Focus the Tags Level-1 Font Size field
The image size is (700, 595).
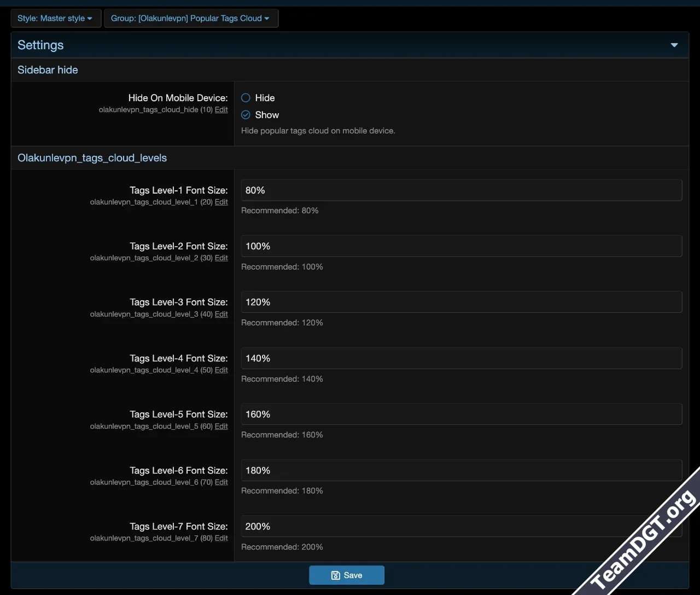click(x=461, y=190)
